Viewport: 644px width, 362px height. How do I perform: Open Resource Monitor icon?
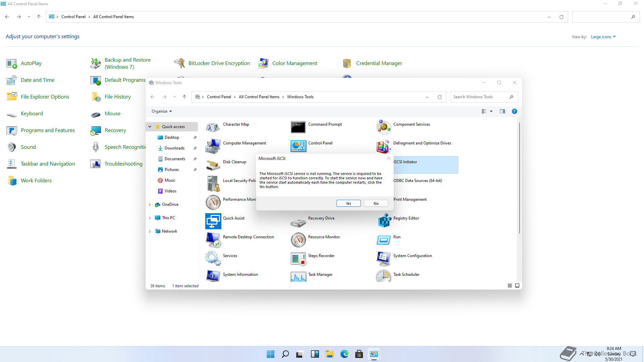click(x=298, y=240)
